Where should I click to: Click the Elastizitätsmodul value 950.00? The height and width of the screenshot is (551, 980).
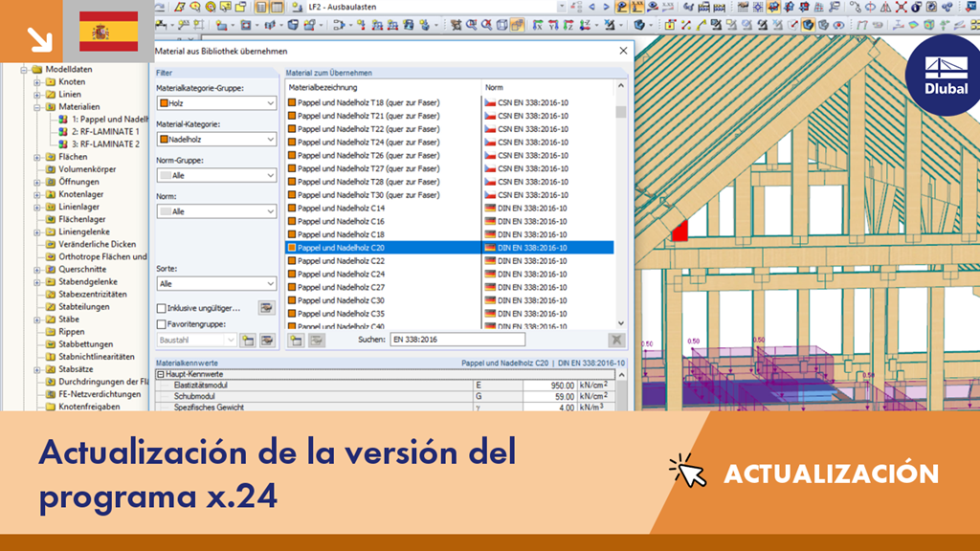pyautogui.click(x=548, y=386)
